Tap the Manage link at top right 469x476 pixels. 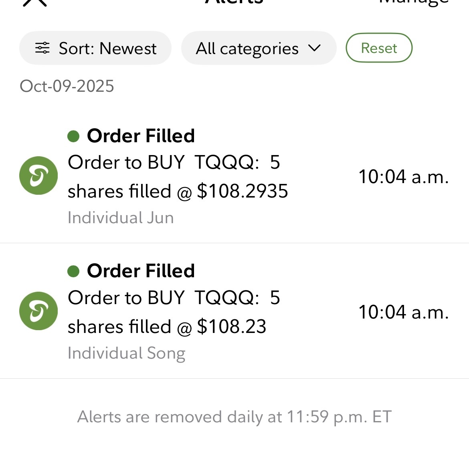click(x=414, y=2)
